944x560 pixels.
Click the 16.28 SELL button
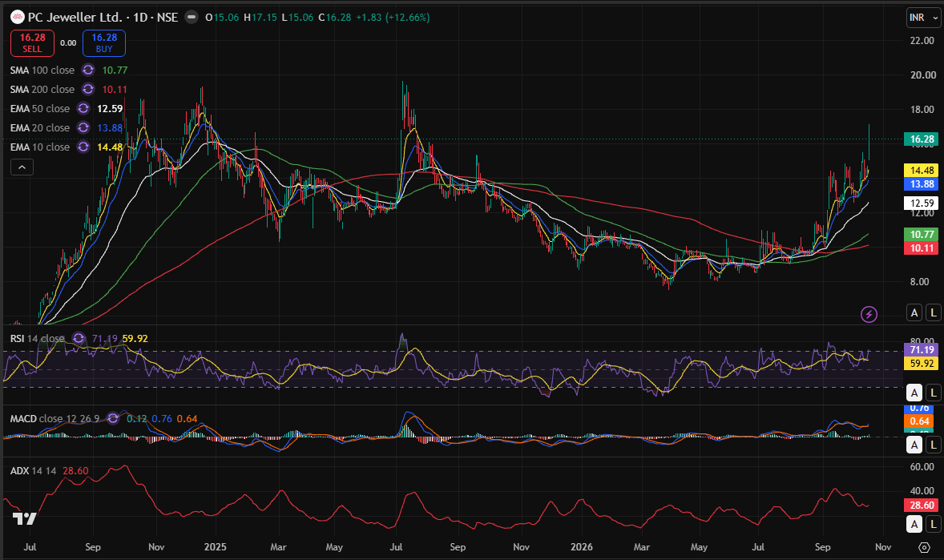pyautogui.click(x=33, y=42)
